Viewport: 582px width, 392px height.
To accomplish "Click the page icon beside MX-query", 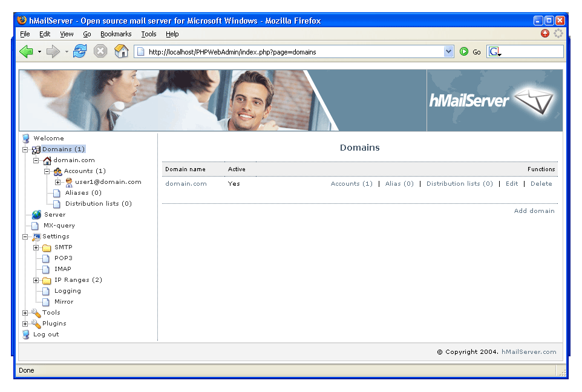I will point(35,226).
